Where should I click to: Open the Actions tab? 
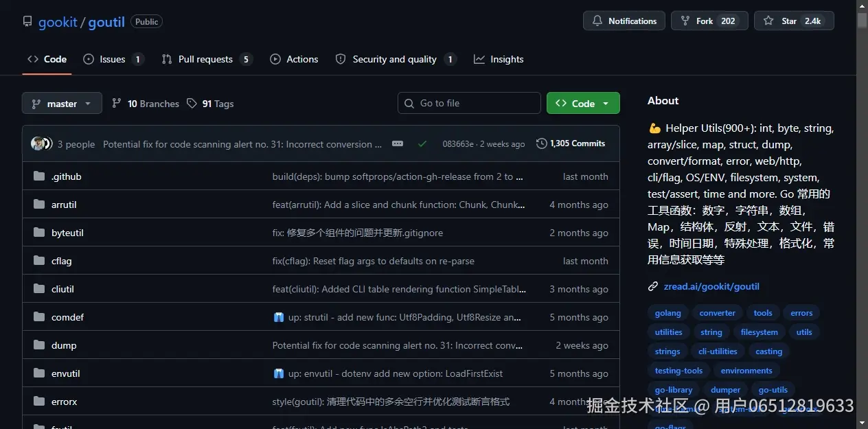click(294, 59)
